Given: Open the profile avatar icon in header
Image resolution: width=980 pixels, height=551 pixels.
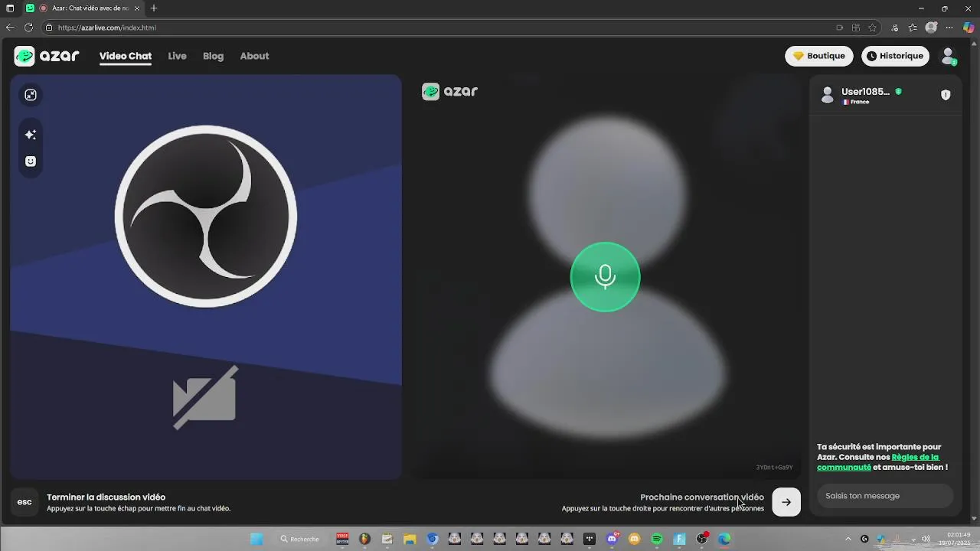Looking at the screenshot, I should pos(949,56).
